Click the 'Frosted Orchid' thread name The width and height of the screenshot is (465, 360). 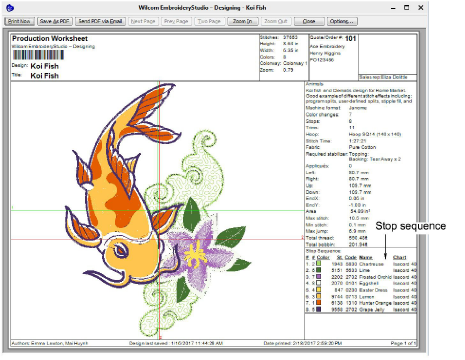click(x=375, y=277)
